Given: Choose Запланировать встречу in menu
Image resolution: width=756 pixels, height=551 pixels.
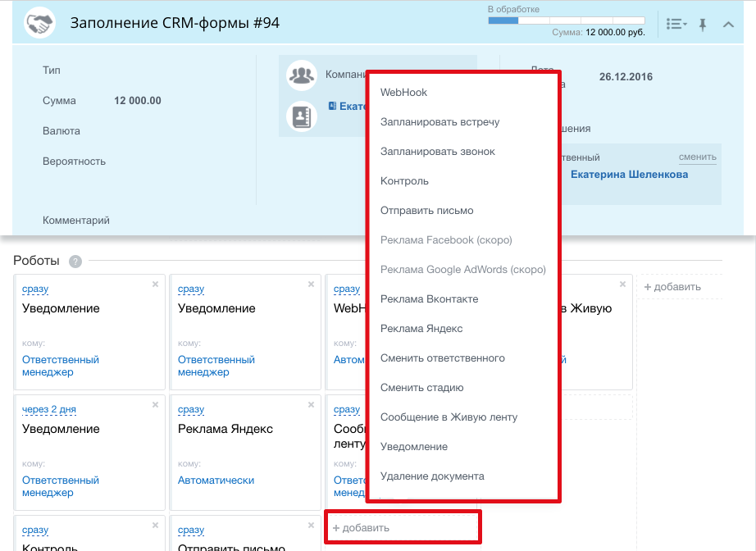Looking at the screenshot, I should click(x=439, y=122).
